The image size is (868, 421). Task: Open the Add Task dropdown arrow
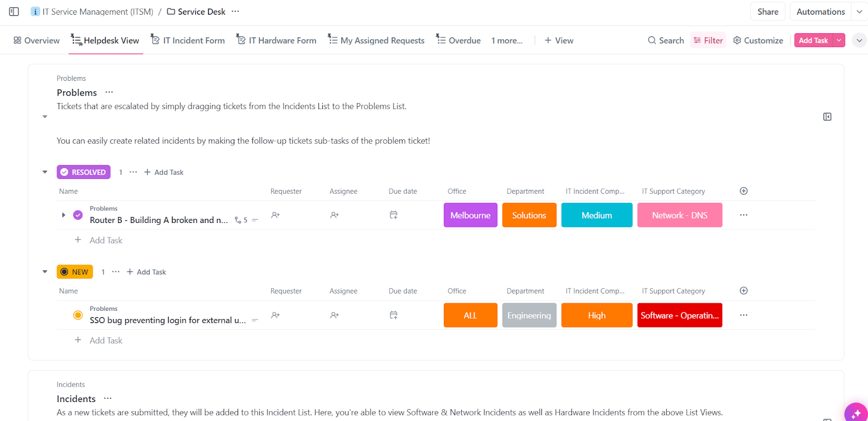pos(839,40)
